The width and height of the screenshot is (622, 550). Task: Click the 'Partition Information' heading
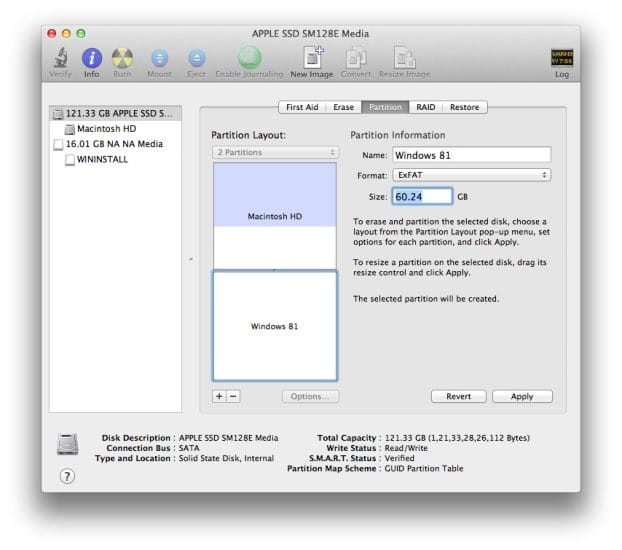coord(397,135)
